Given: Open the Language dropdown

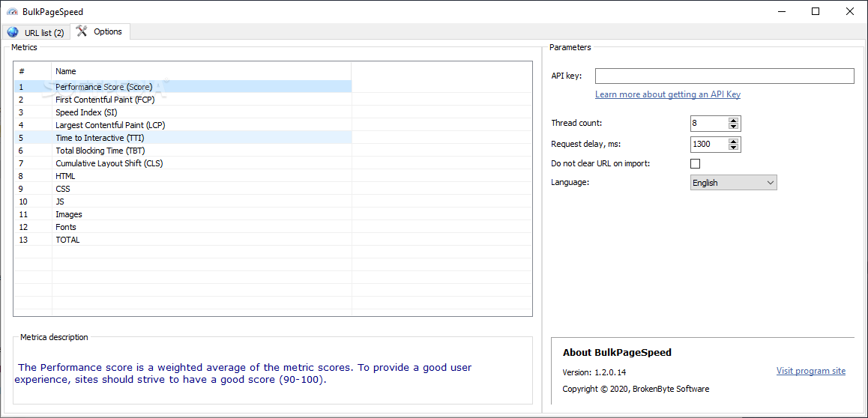Looking at the screenshot, I should pos(734,183).
